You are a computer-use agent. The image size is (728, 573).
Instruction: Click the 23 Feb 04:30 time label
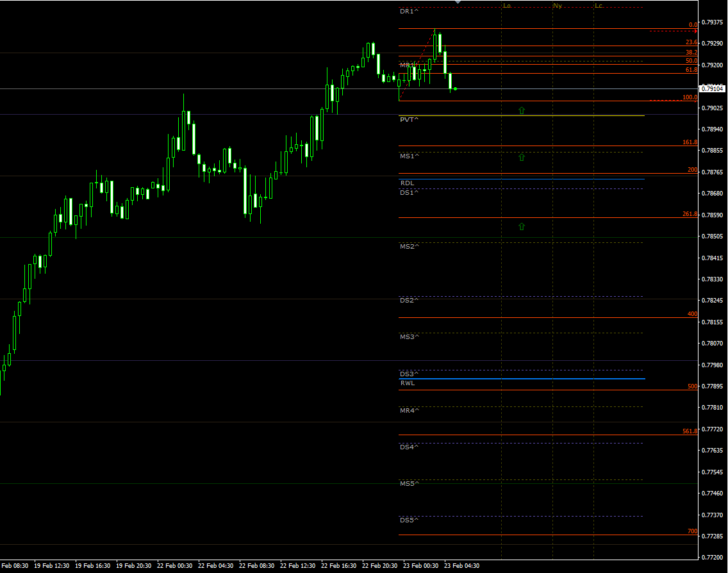(x=461, y=565)
